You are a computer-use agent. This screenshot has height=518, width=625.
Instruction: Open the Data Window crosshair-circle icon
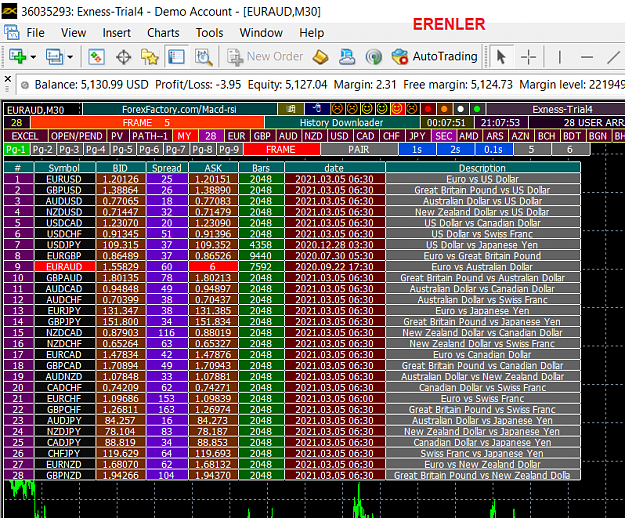(123, 57)
